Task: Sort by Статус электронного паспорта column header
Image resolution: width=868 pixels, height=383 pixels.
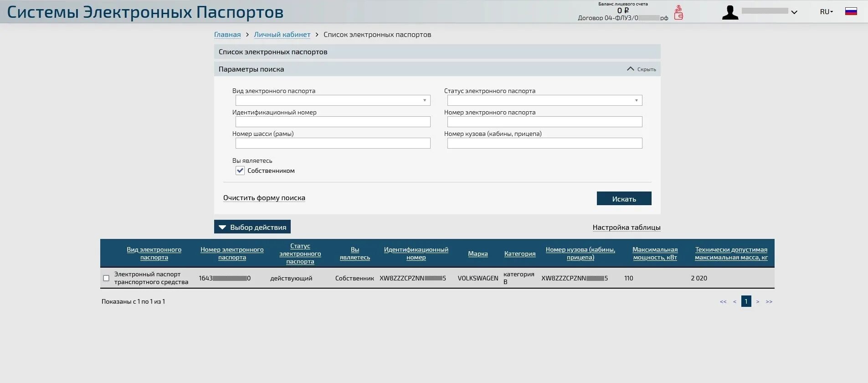Action: pos(300,254)
